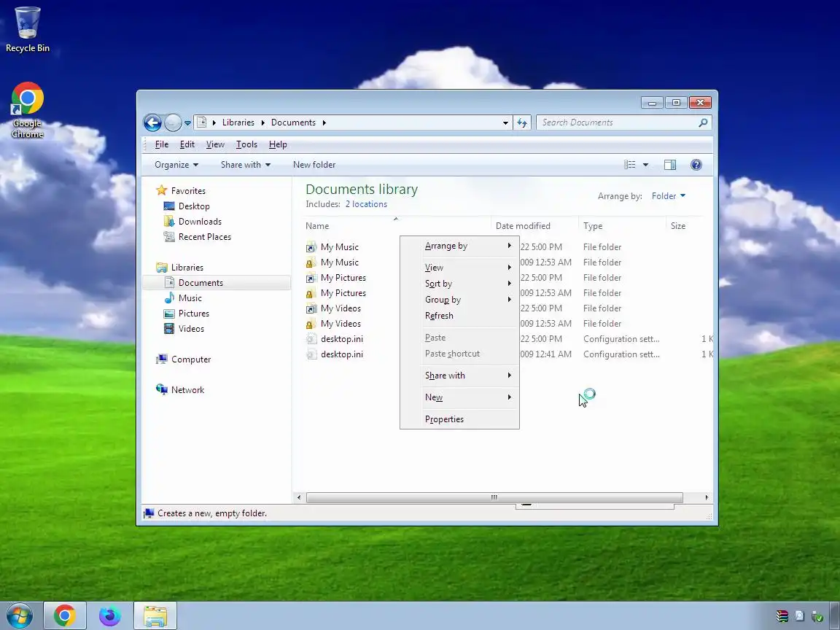Expand the arrow after Documents breadcrumb

(x=324, y=122)
